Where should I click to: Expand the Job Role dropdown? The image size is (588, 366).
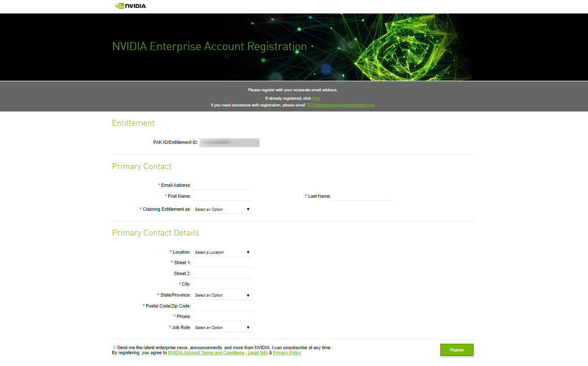pyautogui.click(x=222, y=328)
